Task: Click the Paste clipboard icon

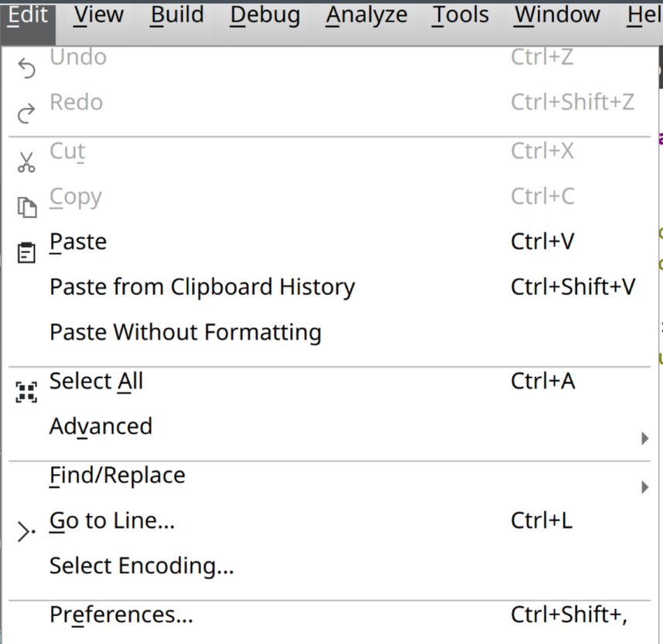Action: point(27,253)
